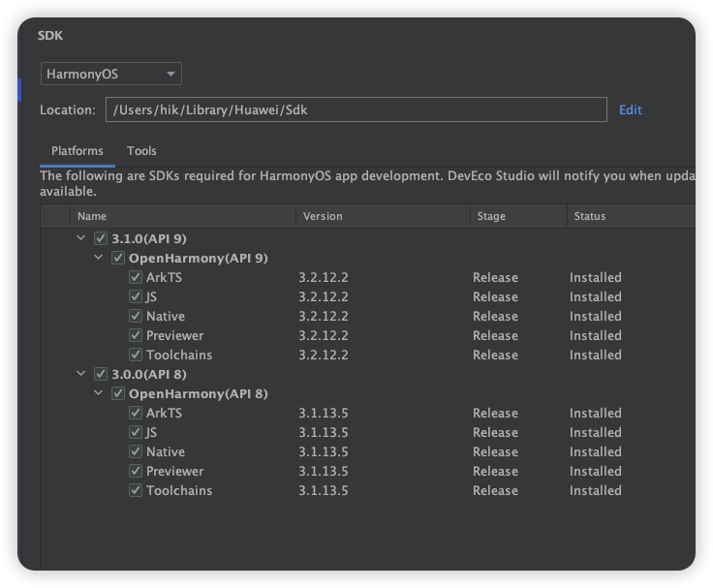Viewport: 713px width, 588px height.
Task: Collapse the OpenHarmony(API 9) tree node
Action: pos(98,258)
